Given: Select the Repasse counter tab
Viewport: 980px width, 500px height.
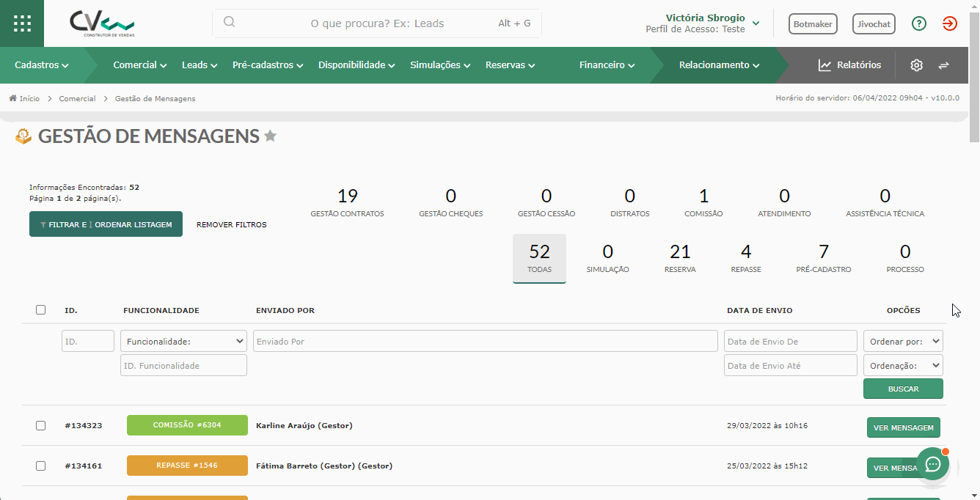Looking at the screenshot, I should [746, 258].
